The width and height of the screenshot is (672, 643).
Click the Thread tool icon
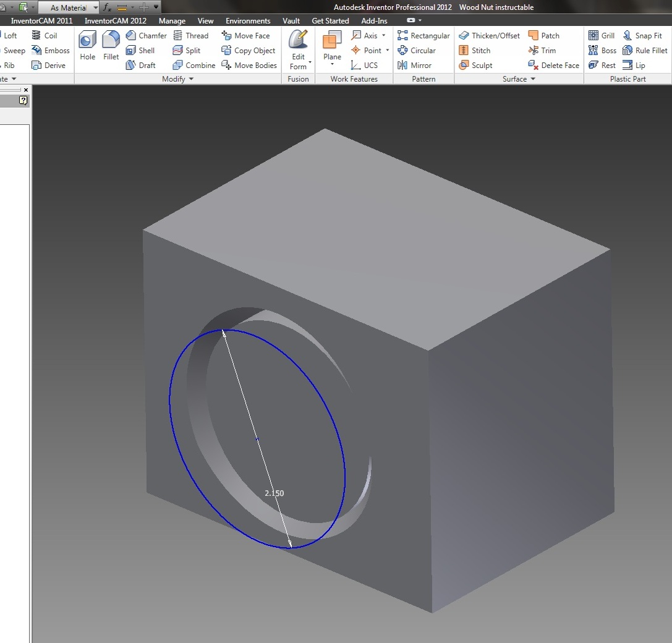[177, 36]
